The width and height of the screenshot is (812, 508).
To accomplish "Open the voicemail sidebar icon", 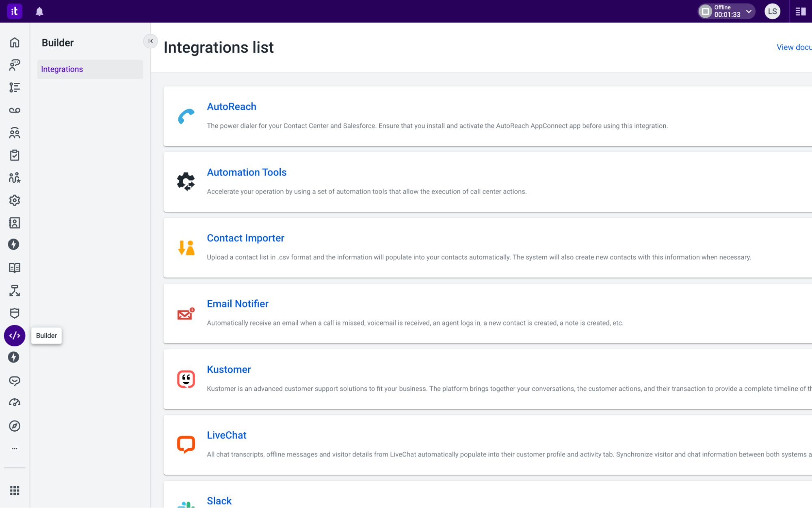I will [15, 110].
